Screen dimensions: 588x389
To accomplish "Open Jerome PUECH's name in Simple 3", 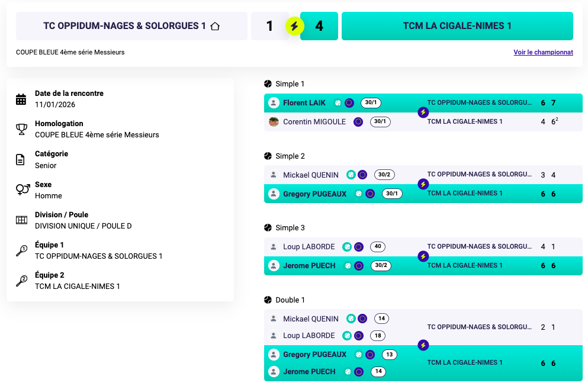I will (309, 266).
